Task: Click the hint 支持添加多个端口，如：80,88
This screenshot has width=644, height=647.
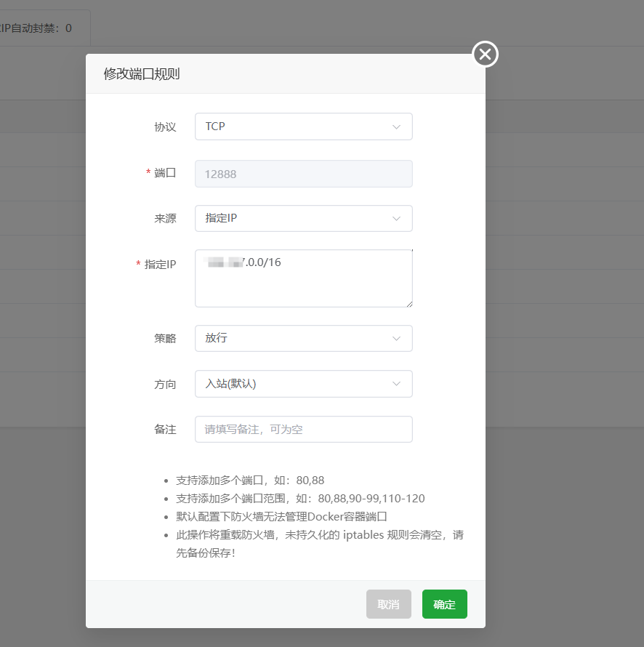Action: (x=250, y=481)
